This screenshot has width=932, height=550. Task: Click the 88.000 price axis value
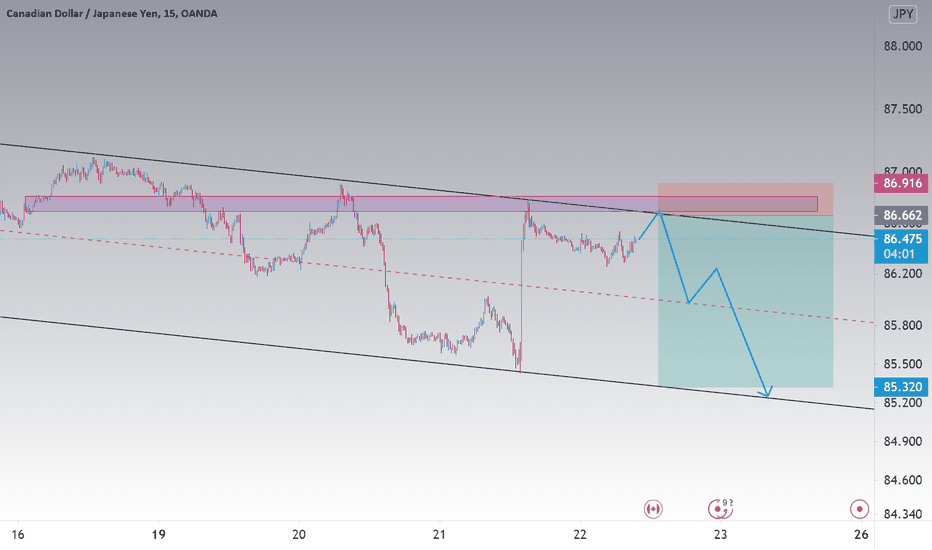click(x=902, y=46)
